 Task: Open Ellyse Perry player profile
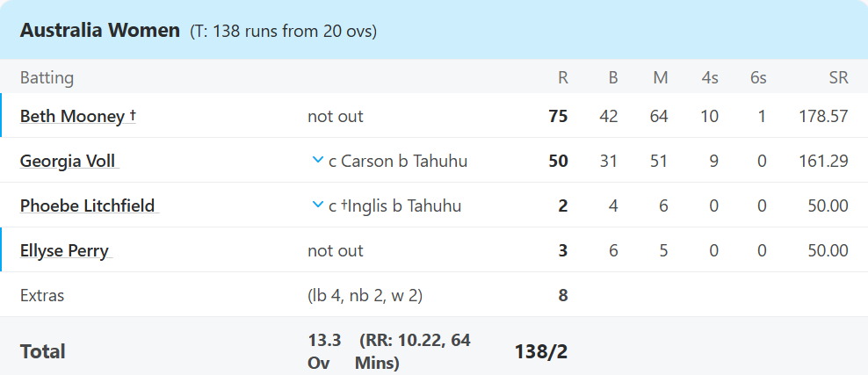pyautogui.click(x=66, y=250)
